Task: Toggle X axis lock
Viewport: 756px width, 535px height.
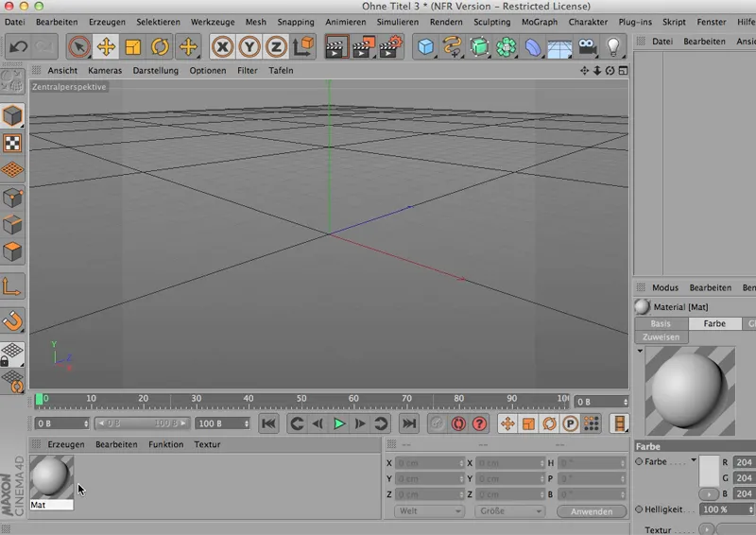Action: [x=222, y=47]
